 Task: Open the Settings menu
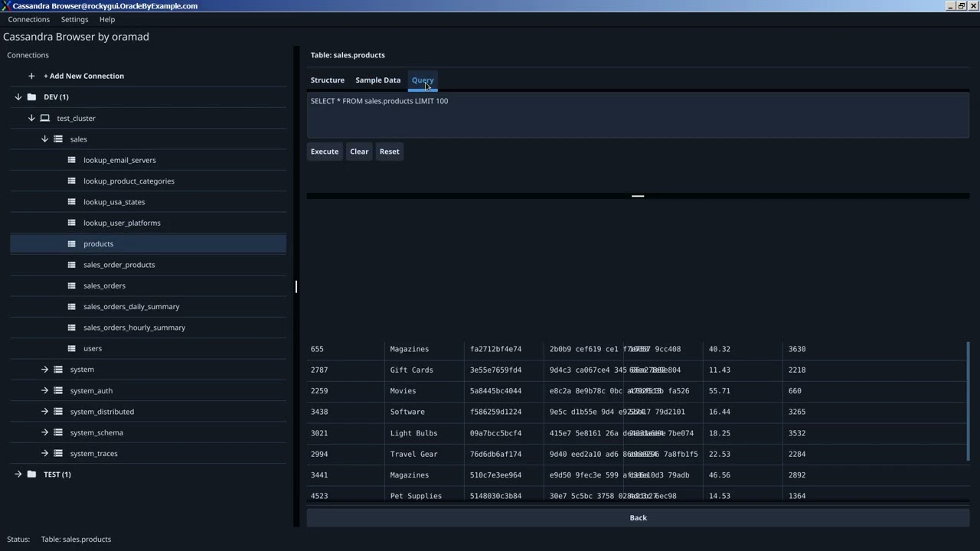pyautogui.click(x=74, y=19)
